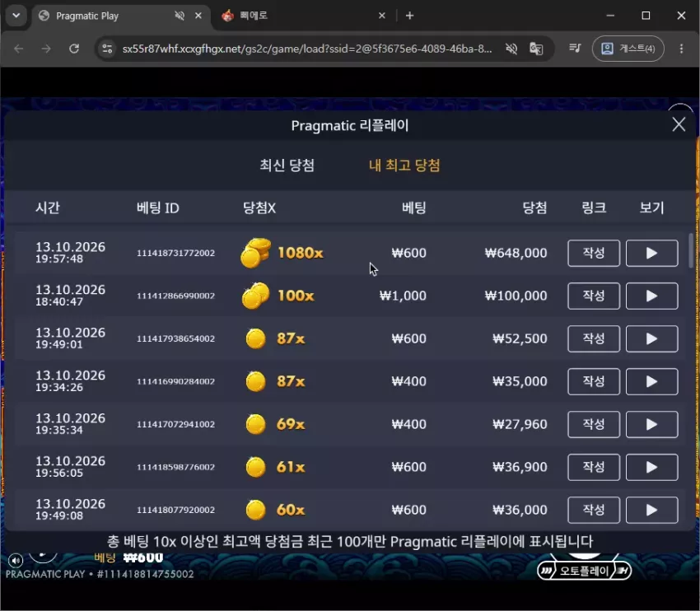Select the 내 최고 당첨 tab
Image resolution: width=700 pixels, height=611 pixels.
[404, 166]
